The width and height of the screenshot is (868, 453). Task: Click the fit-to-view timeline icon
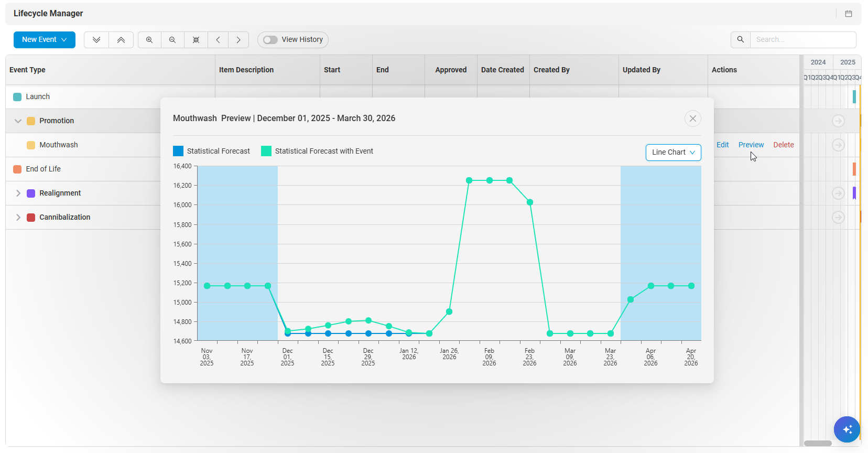coord(196,40)
